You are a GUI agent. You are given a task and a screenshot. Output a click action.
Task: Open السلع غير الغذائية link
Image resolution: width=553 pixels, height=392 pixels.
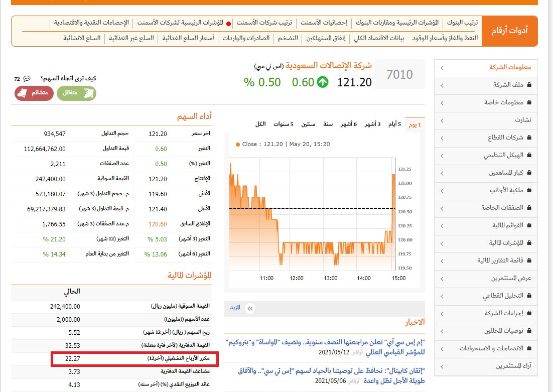tap(131, 38)
